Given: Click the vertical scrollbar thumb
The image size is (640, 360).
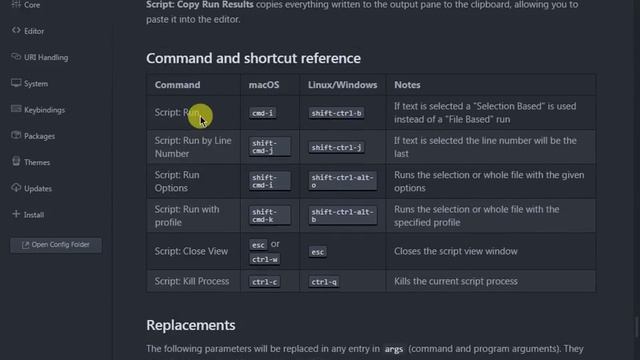Looking at the screenshot, I should click(637, 327).
